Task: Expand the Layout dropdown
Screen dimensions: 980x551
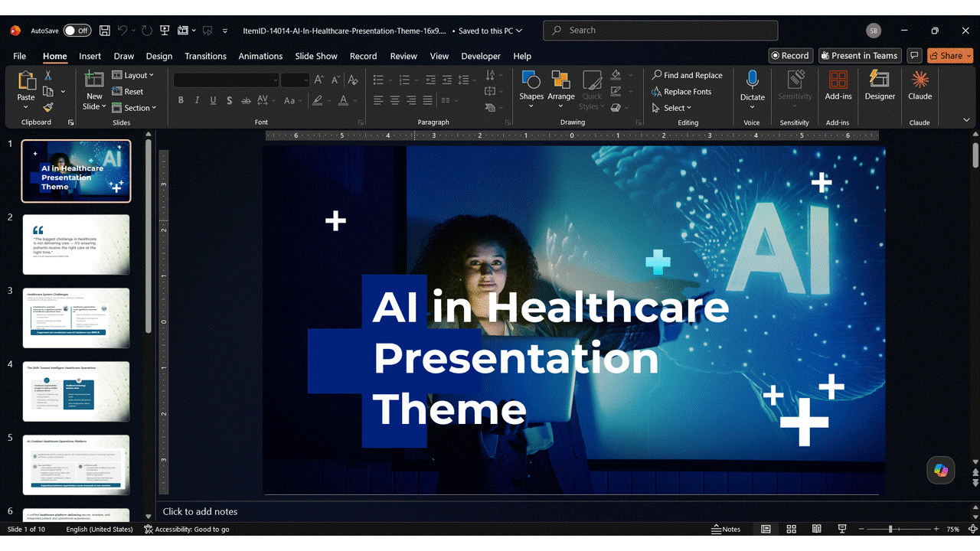Action: (x=133, y=75)
